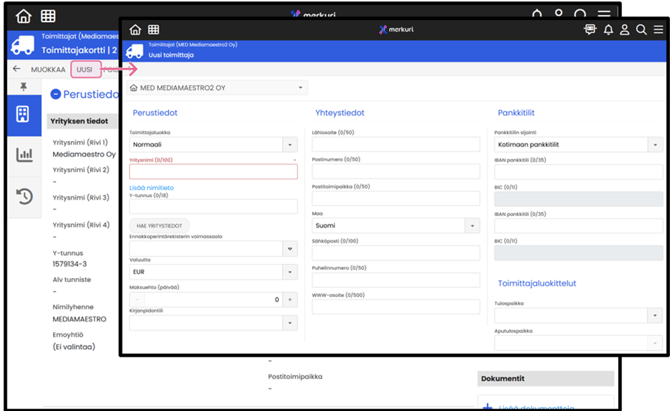Click the search magnifier icon
670x411 pixels.
point(641,30)
